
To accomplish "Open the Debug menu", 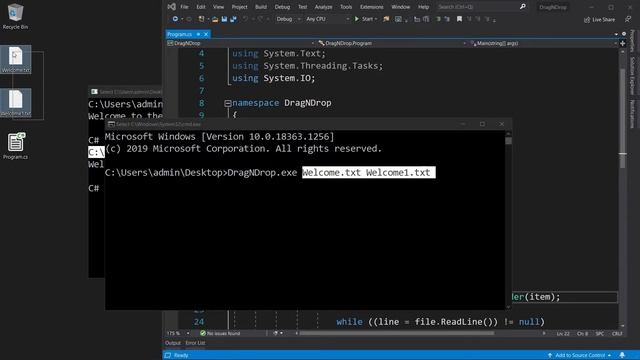I will tap(282, 7).
